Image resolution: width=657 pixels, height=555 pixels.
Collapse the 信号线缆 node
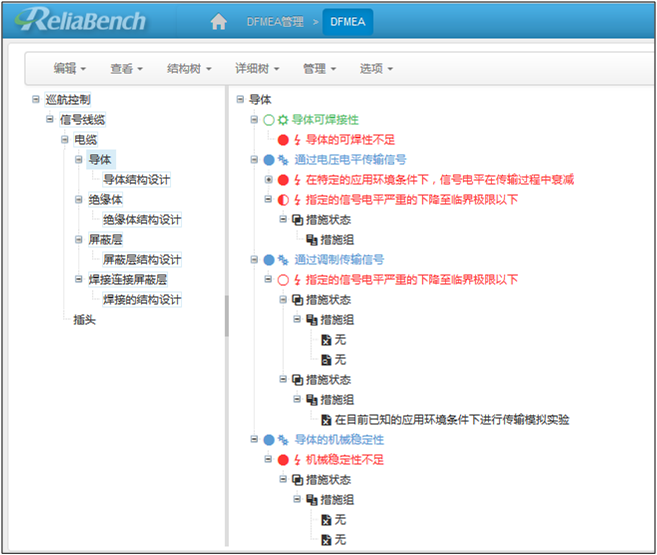pos(50,119)
